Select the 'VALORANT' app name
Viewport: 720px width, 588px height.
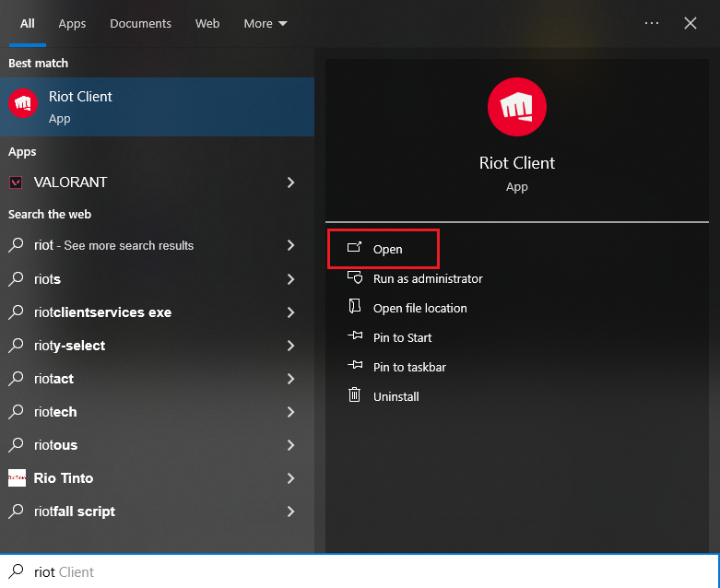click(70, 182)
